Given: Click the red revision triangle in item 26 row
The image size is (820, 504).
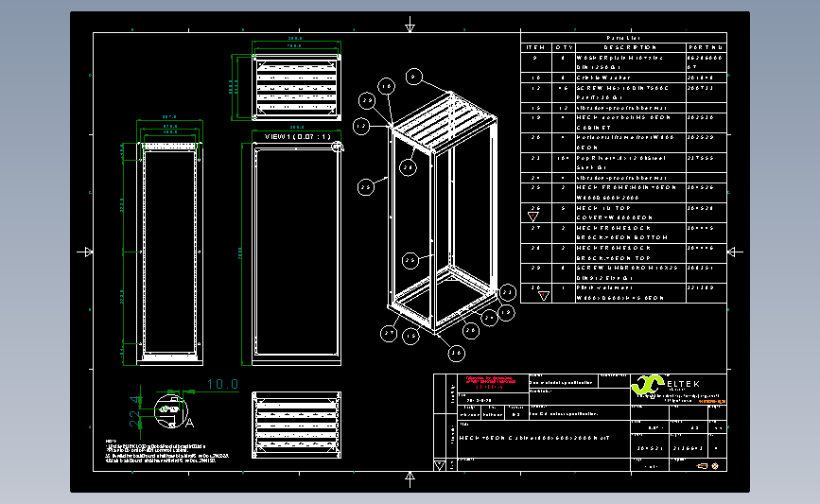Looking at the screenshot, I should pos(532,216).
